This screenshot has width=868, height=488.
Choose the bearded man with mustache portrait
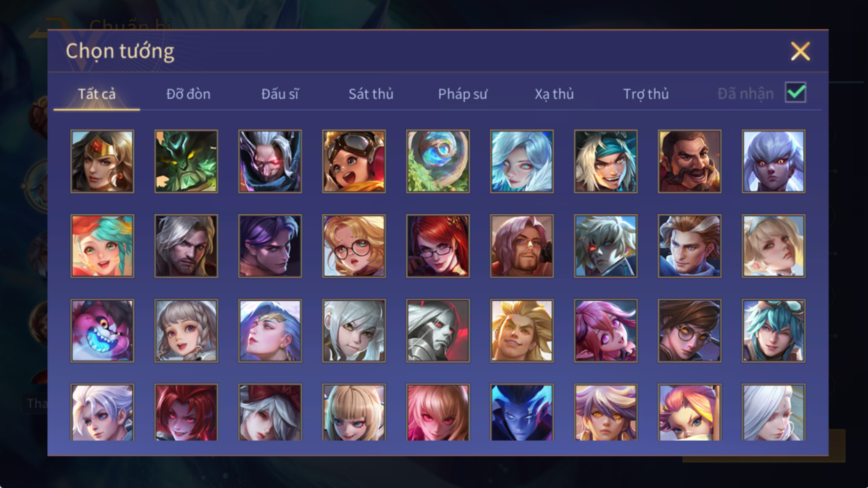690,161
